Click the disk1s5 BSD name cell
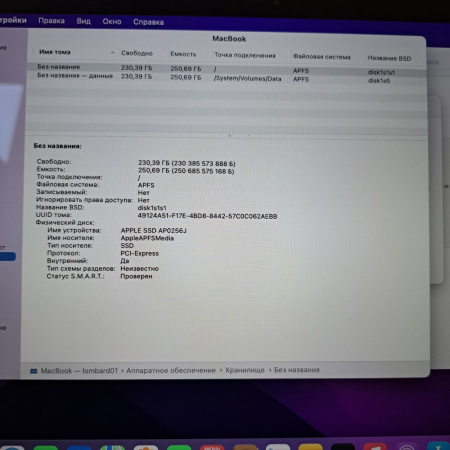The width and height of the screenshot is (450, 450). [379, 81]
